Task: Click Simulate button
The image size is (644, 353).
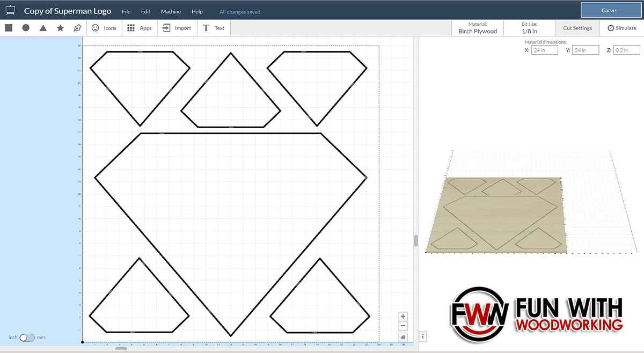Action: tap(622, 28)
